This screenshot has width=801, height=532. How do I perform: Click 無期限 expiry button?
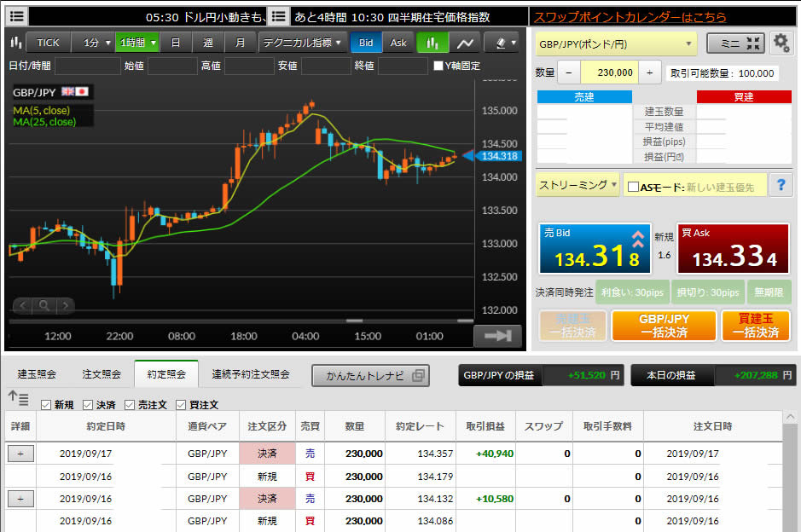tap(769, 292)
